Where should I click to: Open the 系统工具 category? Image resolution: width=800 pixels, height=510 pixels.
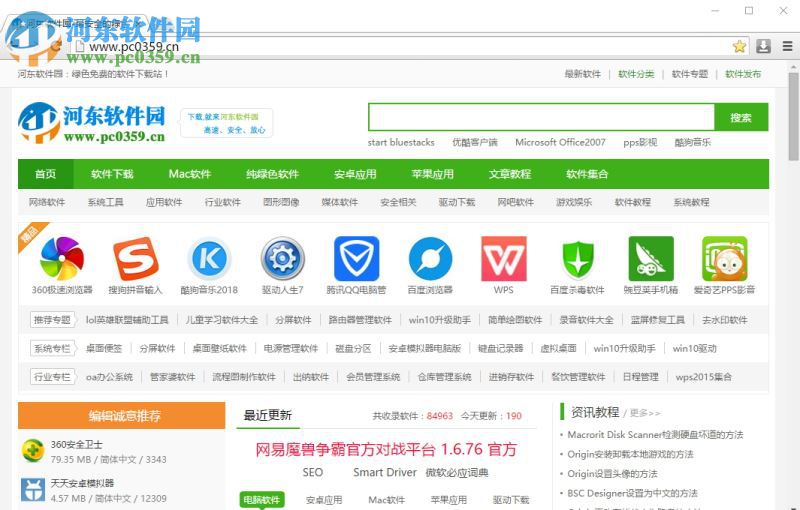pyautogui.click(x=106, y=202)
